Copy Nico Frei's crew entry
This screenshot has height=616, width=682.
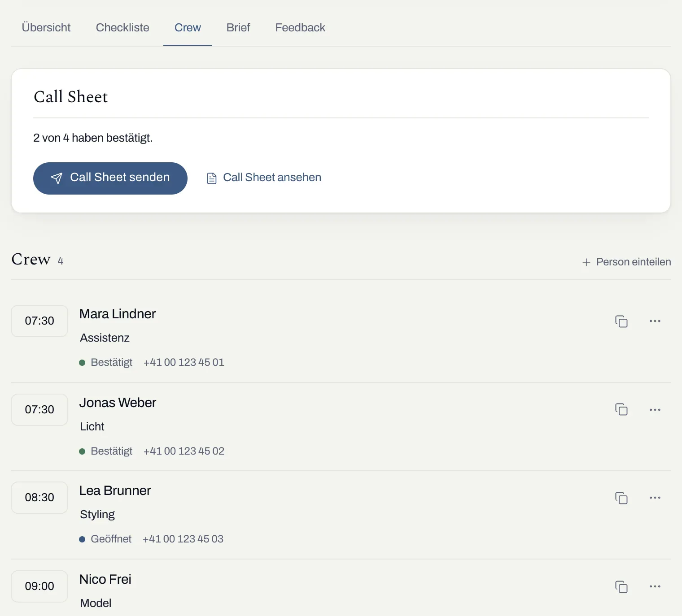tap(621, 586)
